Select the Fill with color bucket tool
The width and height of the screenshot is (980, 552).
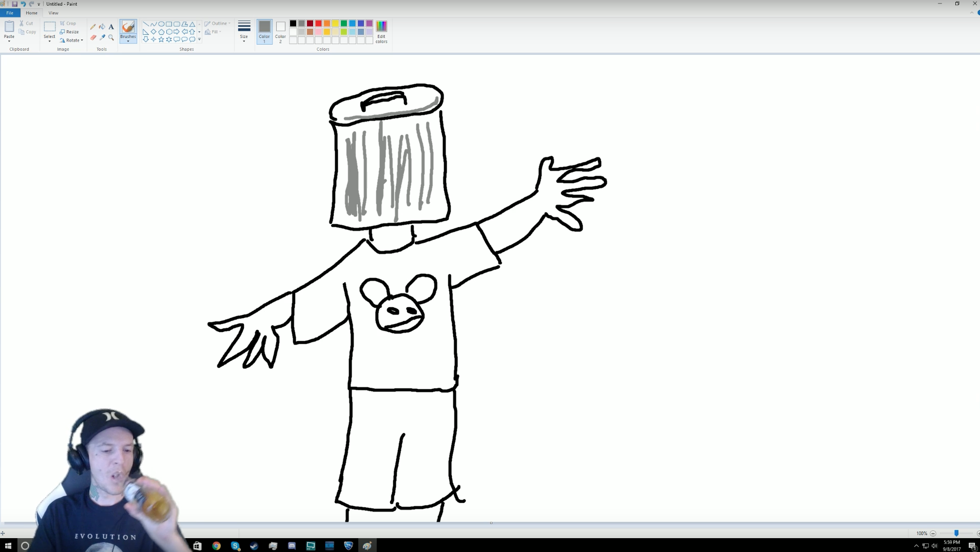click(x=102, y=27)
